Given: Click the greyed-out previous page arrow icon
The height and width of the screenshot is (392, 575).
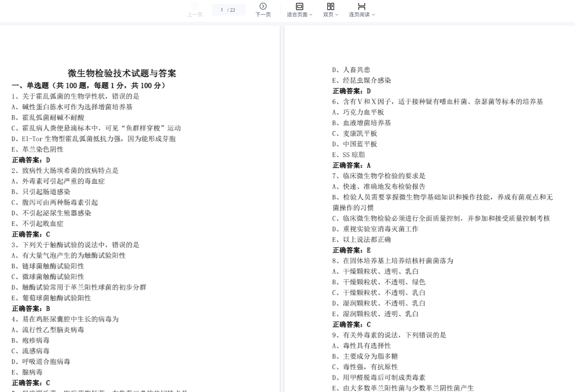Looking at the screenshot, I should point(195,6).
